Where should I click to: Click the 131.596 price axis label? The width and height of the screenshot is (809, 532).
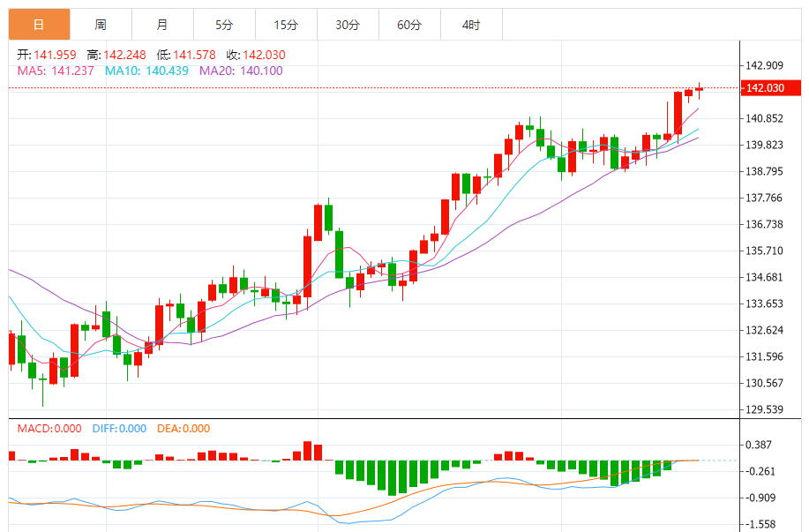coord(764,356)
